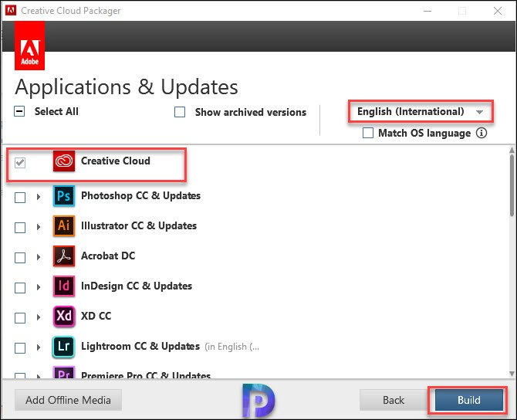Expand Lightroom CC & Updates versions
The height and width of the screenshot is (420, 517).
(x=39, y=347)
